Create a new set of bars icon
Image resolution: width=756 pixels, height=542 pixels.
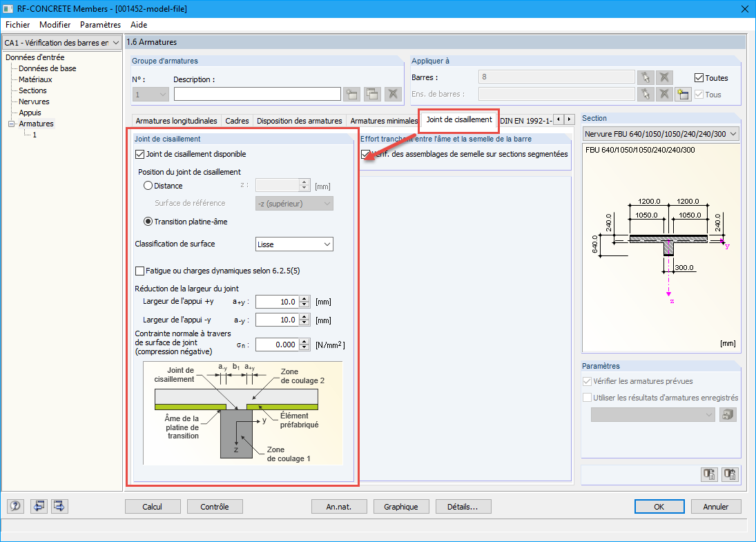pos(682,93)
